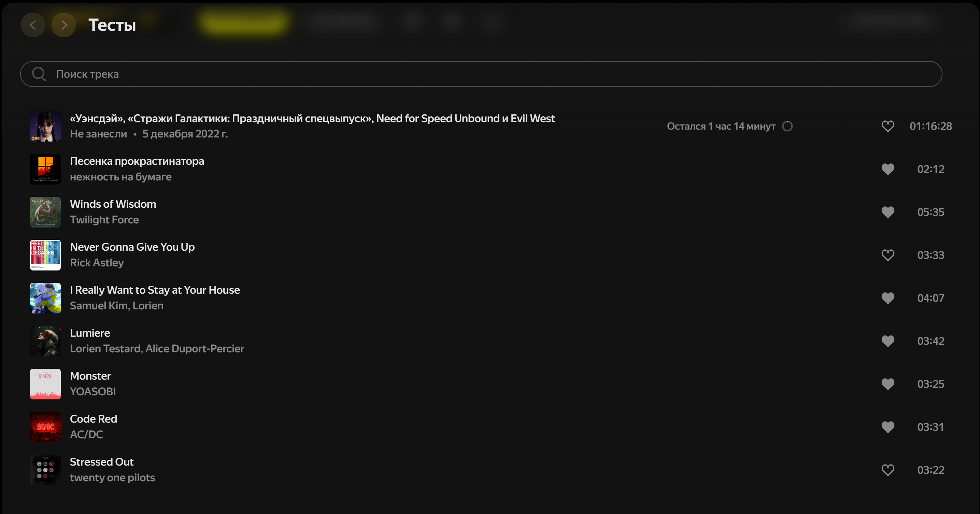The width and height of the screenshot is (980, 514).
Task: Click Winds of Wisdom album cover
Action: (x=45, y=212)
